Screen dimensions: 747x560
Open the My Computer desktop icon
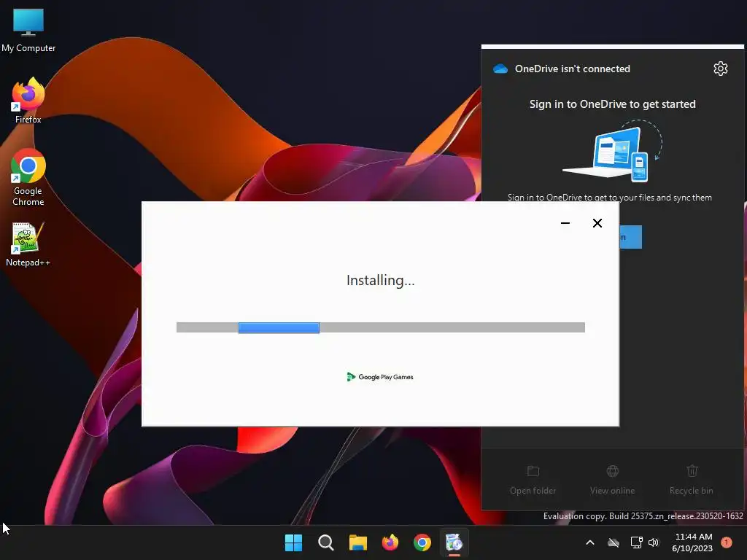pos(28,30)
